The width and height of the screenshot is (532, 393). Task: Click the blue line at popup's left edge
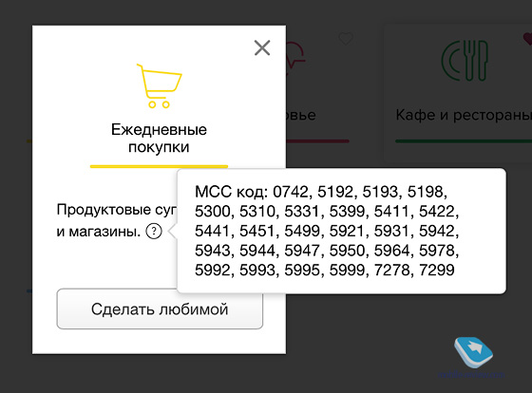(x=29, y=290)
